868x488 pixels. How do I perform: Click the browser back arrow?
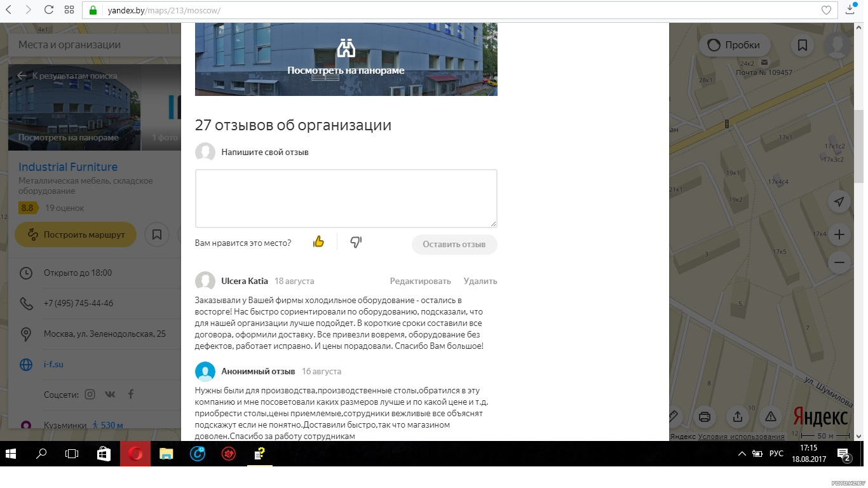tap(8, 10)
